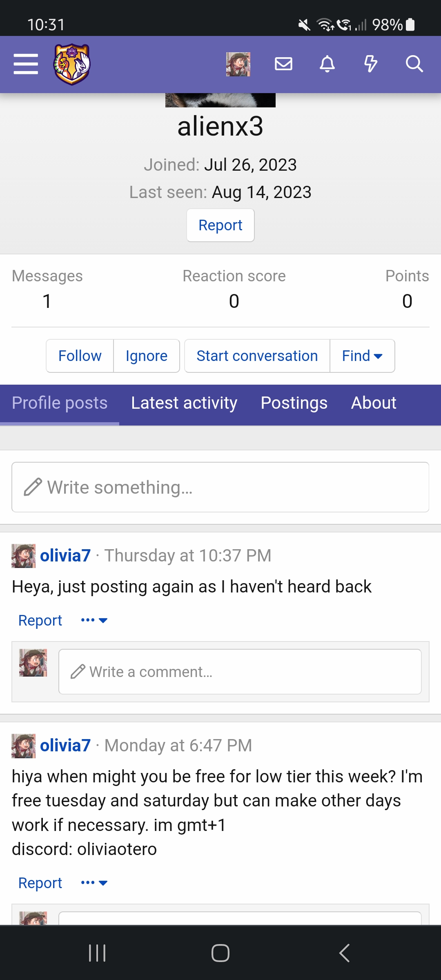Open the About tab

point(374,403)
